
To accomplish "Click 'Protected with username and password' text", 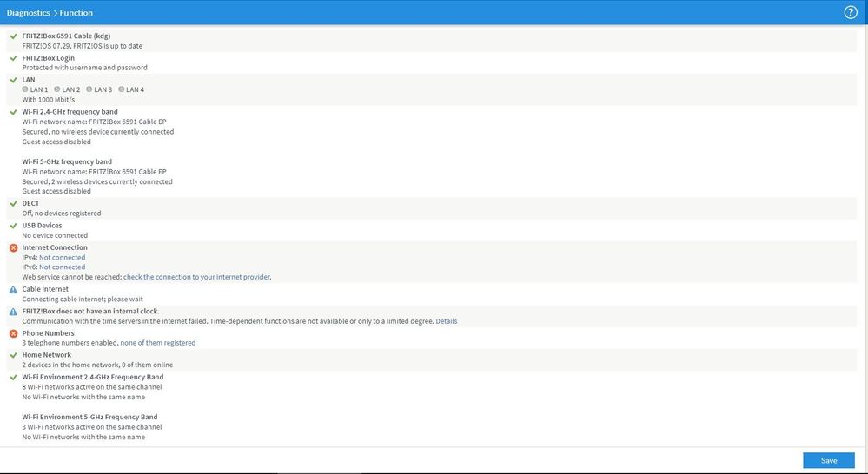I will (84, 68).
